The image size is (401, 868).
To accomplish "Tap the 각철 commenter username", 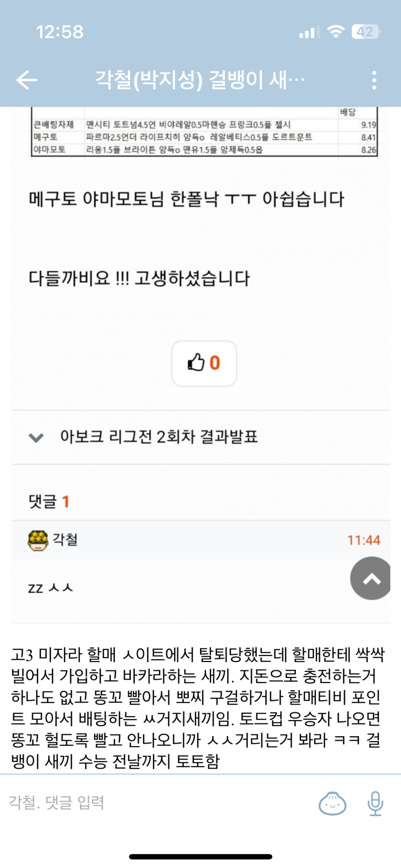I will [x=65, y=540].
